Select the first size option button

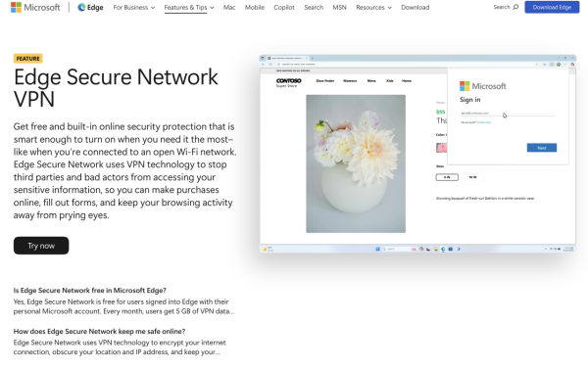[x=447, y=177]
